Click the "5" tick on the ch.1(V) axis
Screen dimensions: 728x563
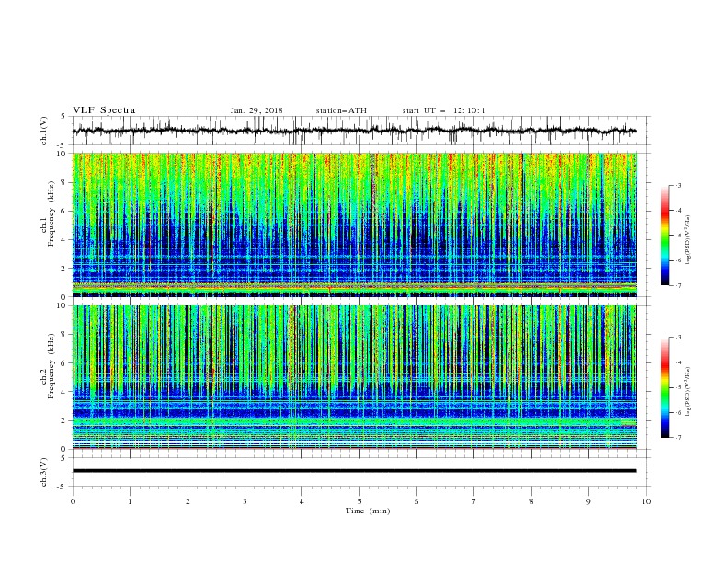tap(63, 117)
